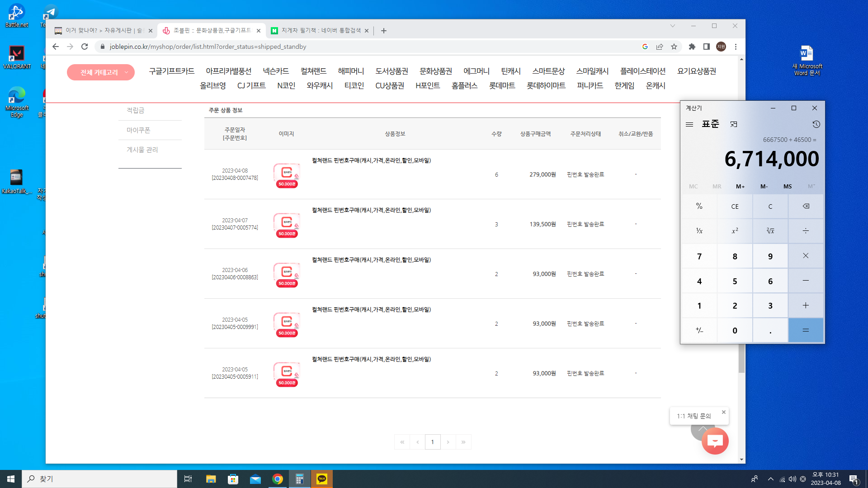868x488 pixels.
Task: Open Chrome profile avatar
Action: (x=721, y=47)
